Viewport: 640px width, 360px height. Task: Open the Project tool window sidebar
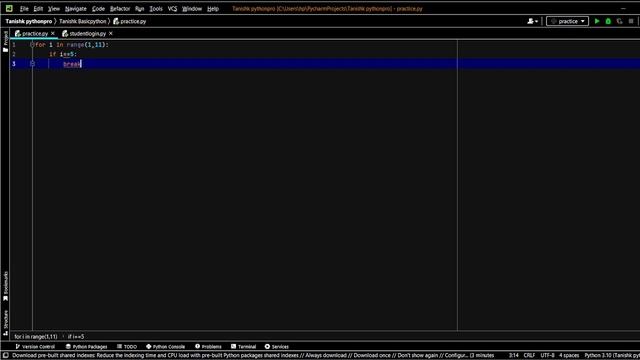(x=5, y=41)
